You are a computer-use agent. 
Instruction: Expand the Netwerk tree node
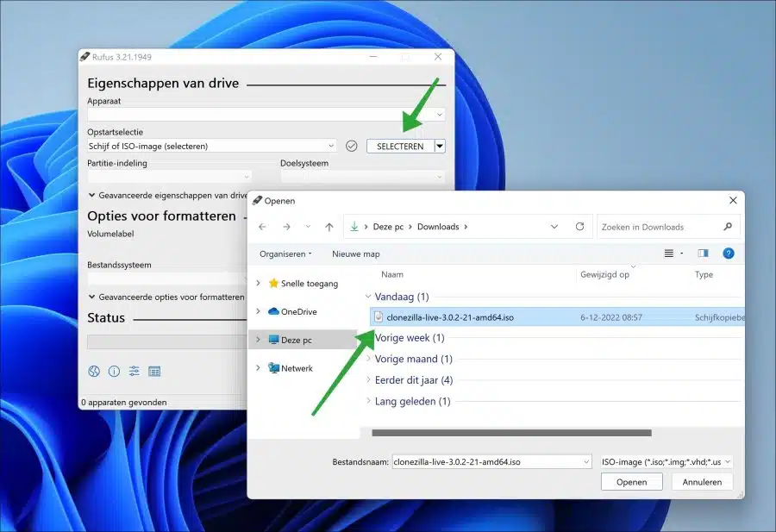pos(259,367)
